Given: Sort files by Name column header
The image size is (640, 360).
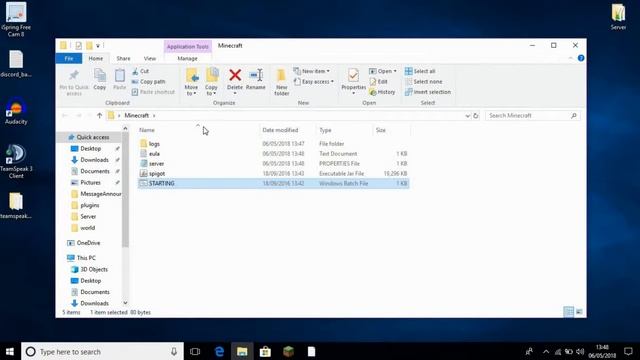Looking at the screenshot, I should pyautogui.click(x=147, y=130).
